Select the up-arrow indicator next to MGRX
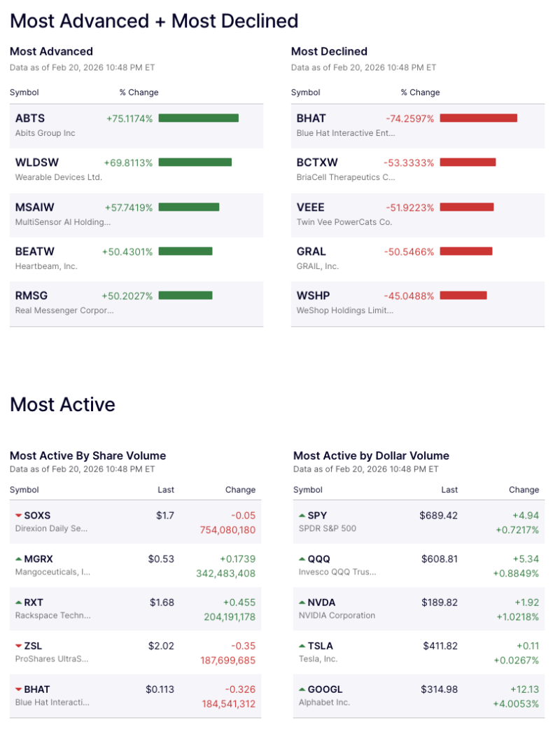 [19, 558]
